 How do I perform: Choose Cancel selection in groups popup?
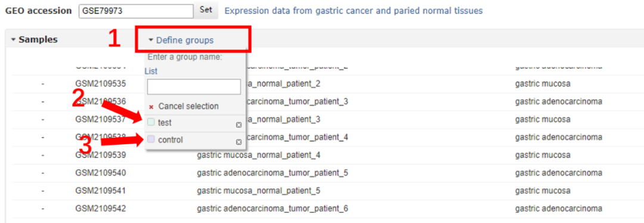coord(188,106)
